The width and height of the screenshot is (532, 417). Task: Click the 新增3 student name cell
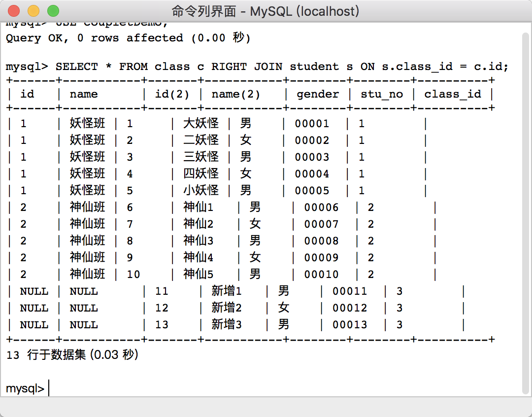pos(227,325)
